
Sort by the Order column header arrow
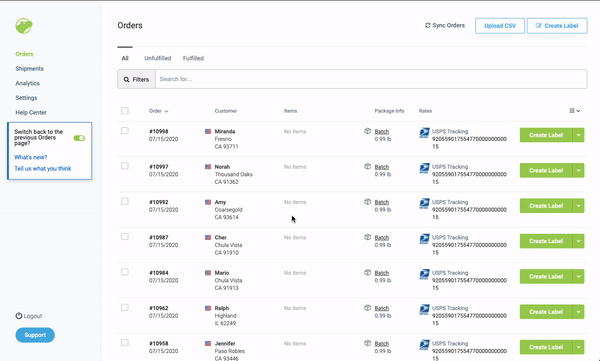(x=166, y=111)
